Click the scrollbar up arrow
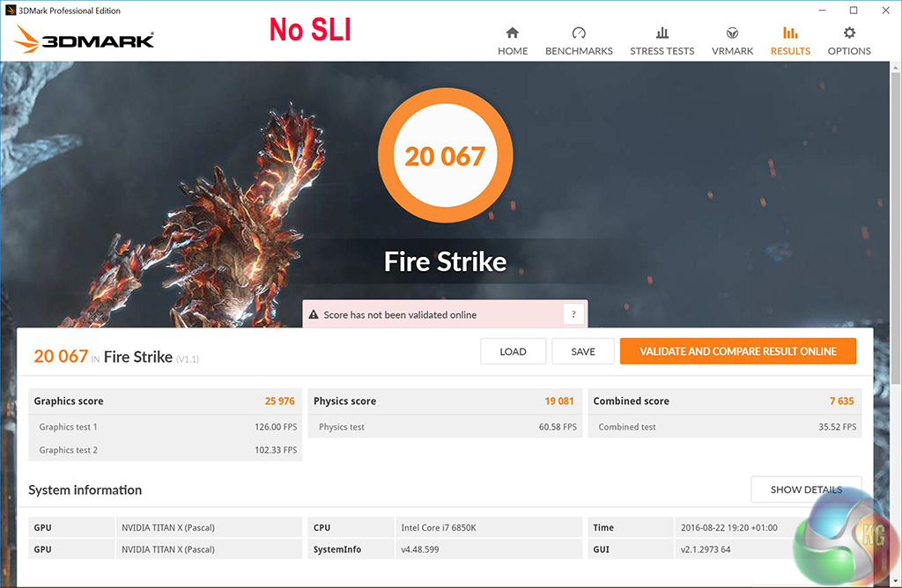The height and width of the screenshot is (588, 902). [x=896, y=67]
